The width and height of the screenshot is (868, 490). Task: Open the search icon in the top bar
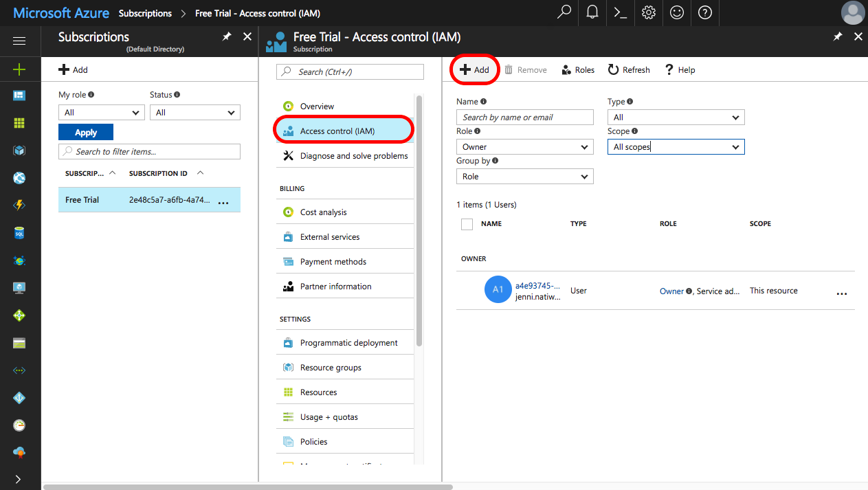tap(564, 12)
